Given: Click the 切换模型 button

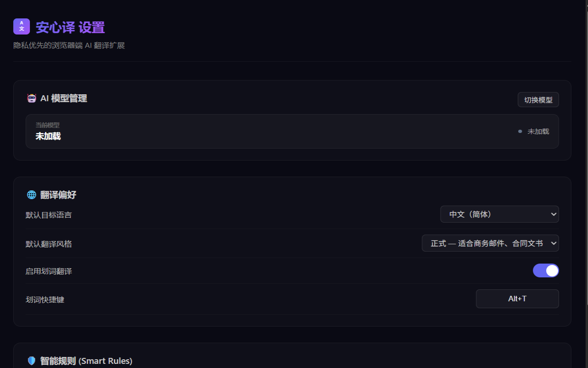Looking at the screenshot, I should [538, 100].
